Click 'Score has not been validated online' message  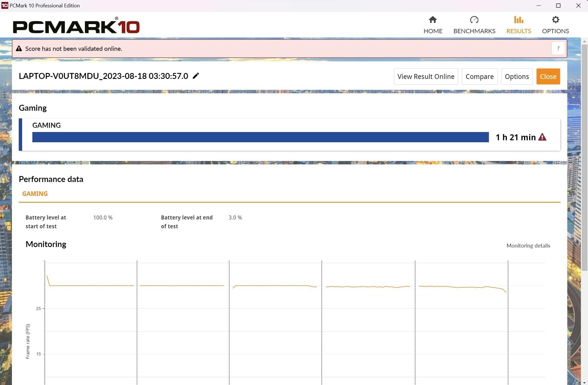[x=74, y=49]
